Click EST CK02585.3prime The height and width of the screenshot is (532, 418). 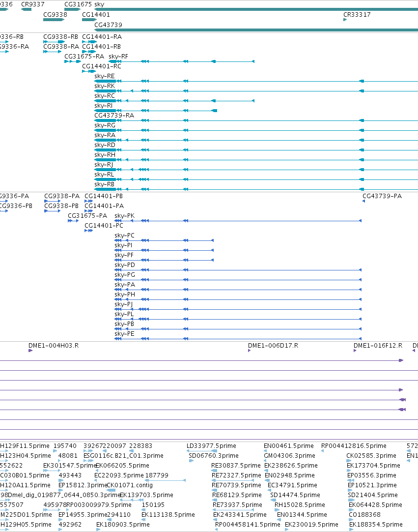pyautogui.click(x=371, y=456)
